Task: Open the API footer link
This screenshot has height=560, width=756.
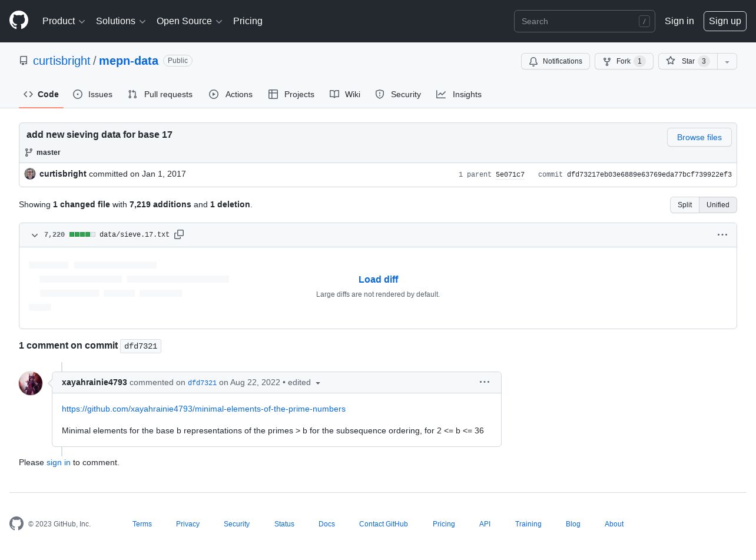Action: [x=485, y=524]
